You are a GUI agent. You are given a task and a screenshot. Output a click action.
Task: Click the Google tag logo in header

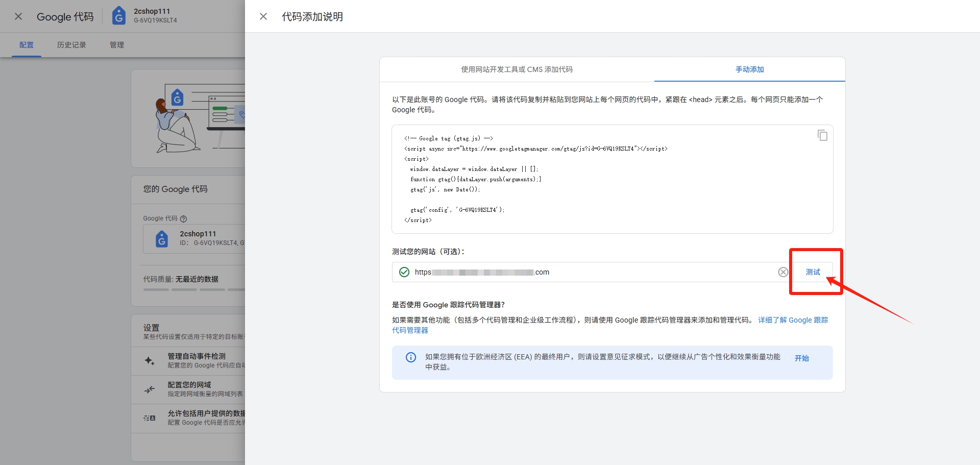(x=119, y=16)
